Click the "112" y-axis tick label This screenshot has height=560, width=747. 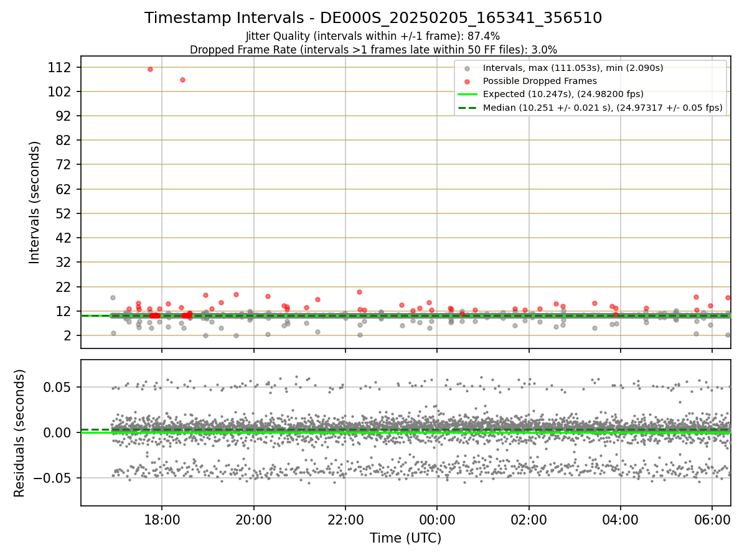pos(60,67)
